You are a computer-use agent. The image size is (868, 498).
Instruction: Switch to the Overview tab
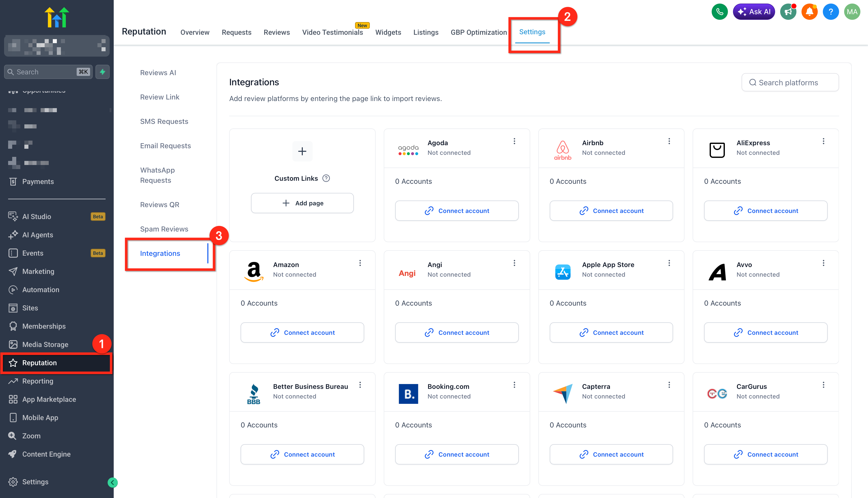[x=195, y=32]
